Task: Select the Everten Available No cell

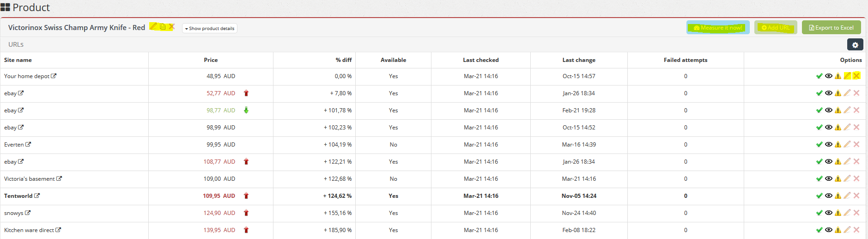Action: click(393, 145)
